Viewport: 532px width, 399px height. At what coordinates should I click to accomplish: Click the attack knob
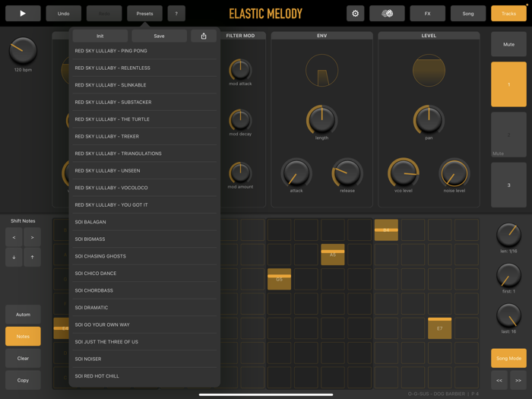(296, 173)
